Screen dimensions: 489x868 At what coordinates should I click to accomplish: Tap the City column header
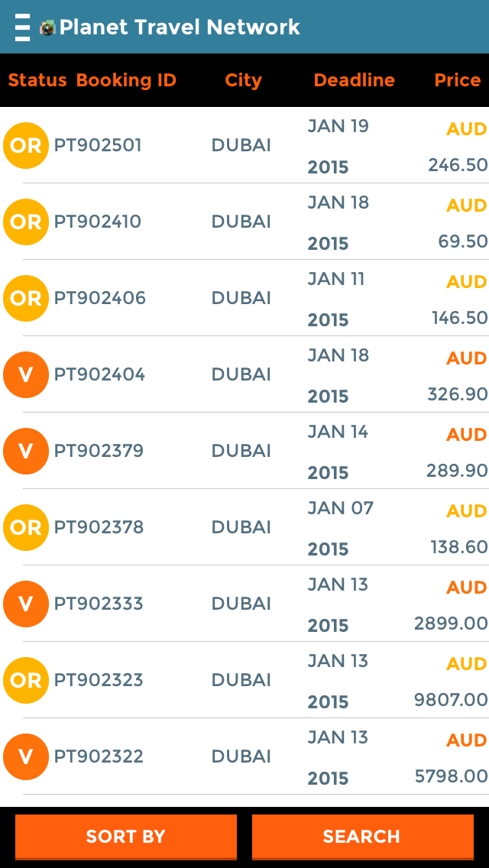pyautogui.click(x=243, y=80)
